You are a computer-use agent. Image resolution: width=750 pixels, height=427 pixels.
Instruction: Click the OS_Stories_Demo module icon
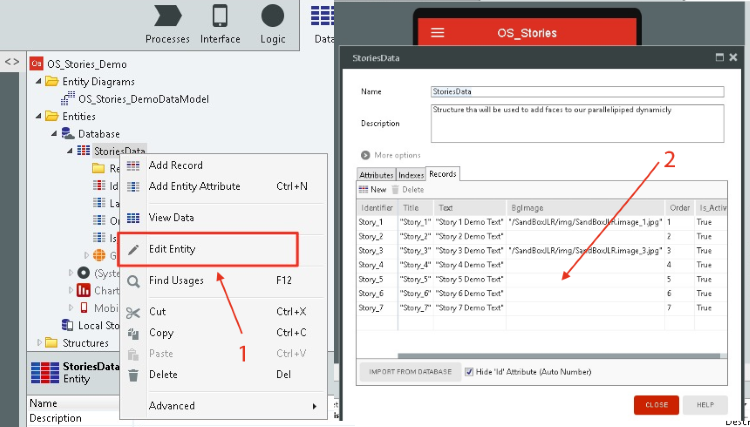(37, 64)
